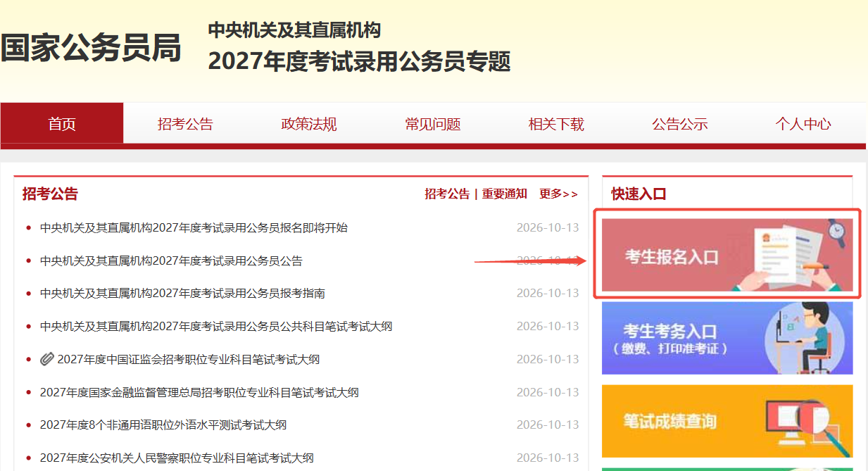Open the 考生报名入口 banner
This screenshot has height=471, width=868.
pyautogui.click(x=727, y=255)
